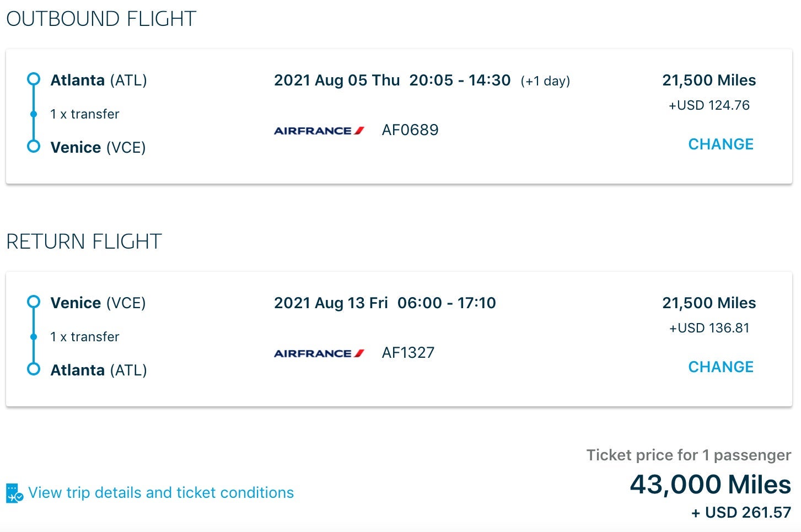Select flight number AF0689
The height and width of the screenshot is (532, 801).
pos(410,130)
